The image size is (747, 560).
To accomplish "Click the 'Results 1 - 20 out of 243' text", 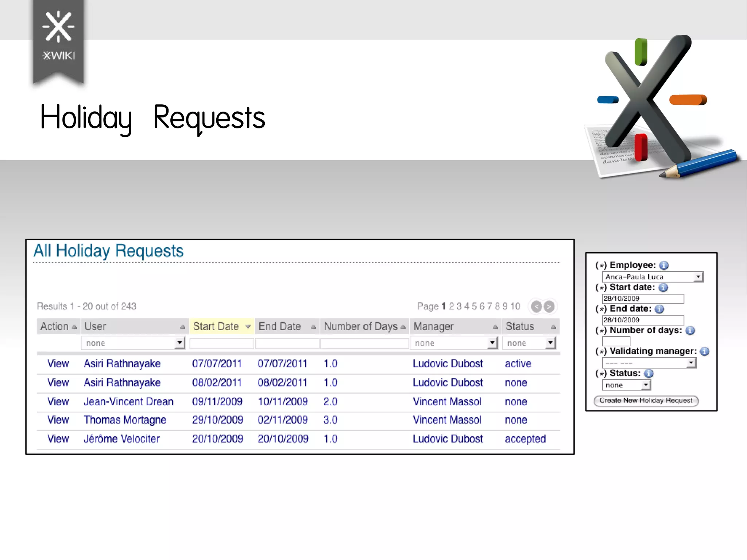I will [86, 306].
